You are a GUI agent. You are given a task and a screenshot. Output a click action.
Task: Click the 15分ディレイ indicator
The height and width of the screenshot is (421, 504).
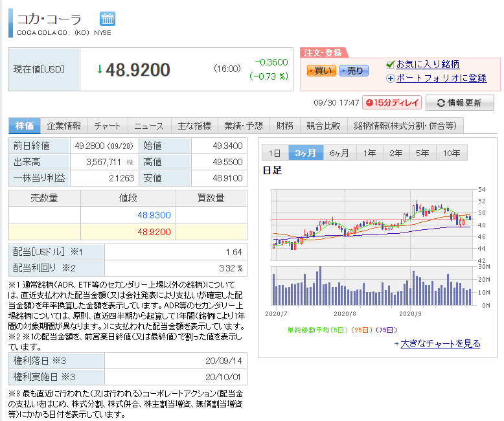392,102
